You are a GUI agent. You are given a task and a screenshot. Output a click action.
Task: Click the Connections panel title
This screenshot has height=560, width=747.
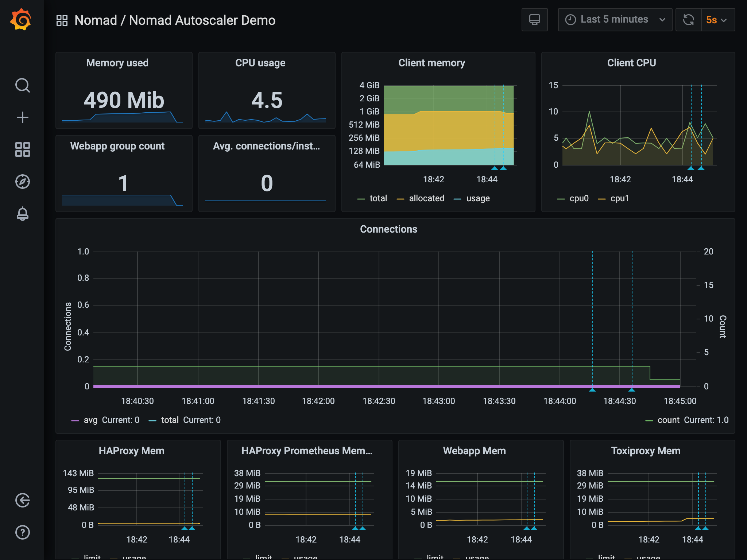pos(388,229)
